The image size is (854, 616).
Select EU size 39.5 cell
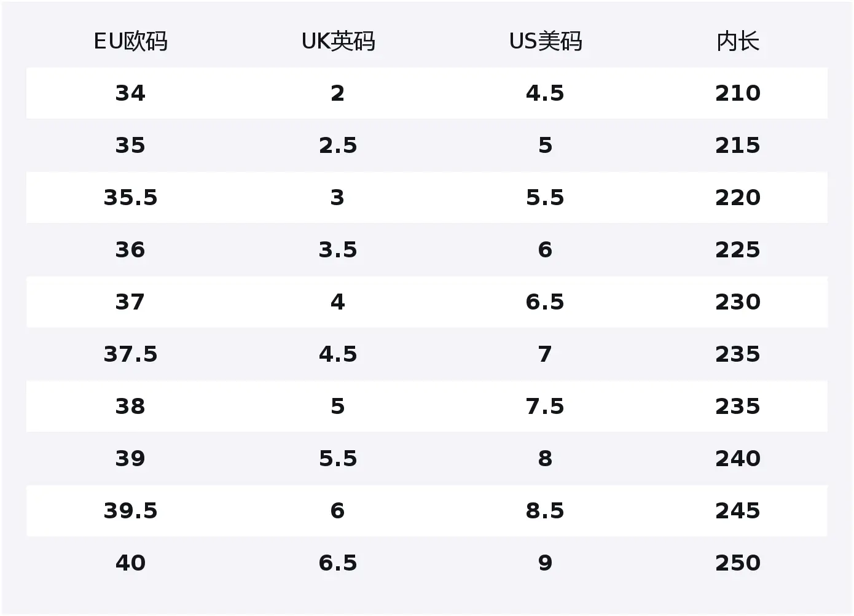pos(130,511)
